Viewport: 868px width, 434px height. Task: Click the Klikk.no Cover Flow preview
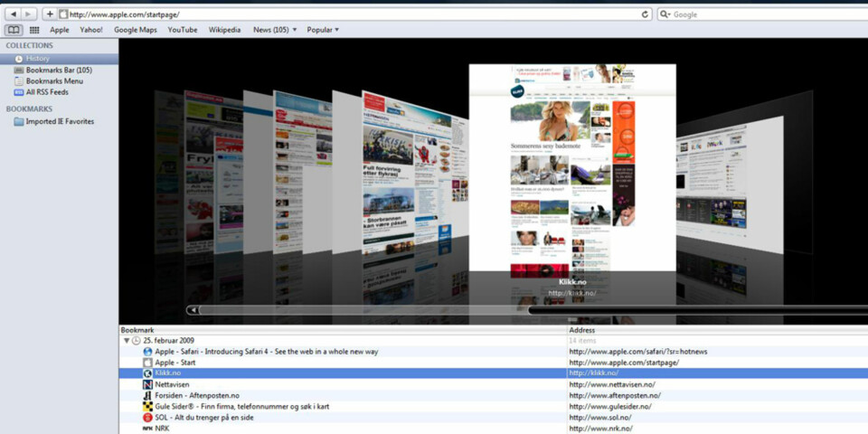coord(571,167)
